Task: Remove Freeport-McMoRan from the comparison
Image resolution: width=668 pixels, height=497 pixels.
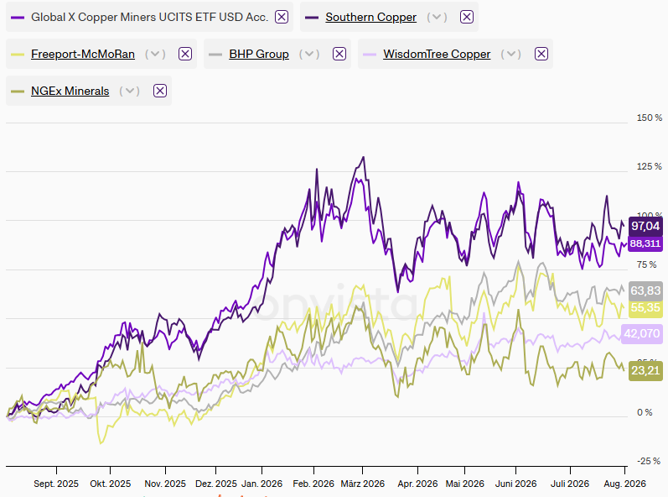Action: pos(185,54)
